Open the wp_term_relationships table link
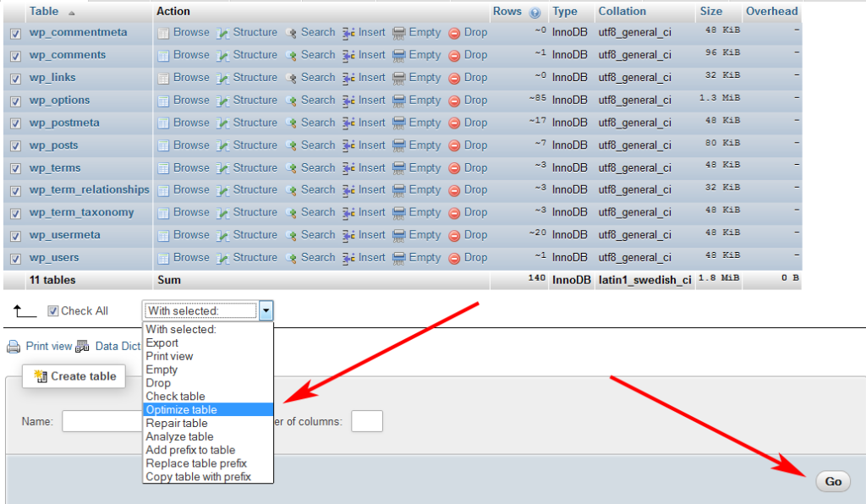The image size is (866, 504). pyautogui.click(x=90, y=190)
